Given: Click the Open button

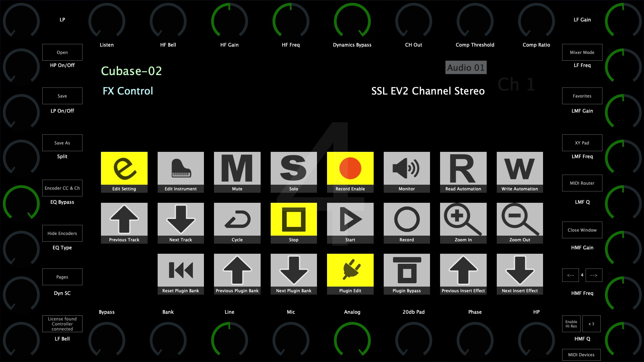Looking at the screenshot, I should click(x=62, y=52).
